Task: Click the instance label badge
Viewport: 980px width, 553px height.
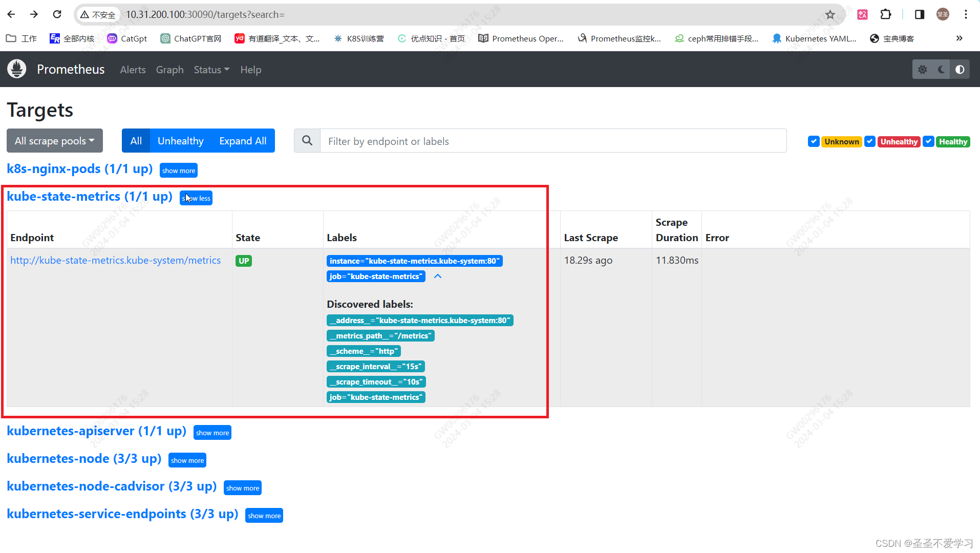Action: 415,261
